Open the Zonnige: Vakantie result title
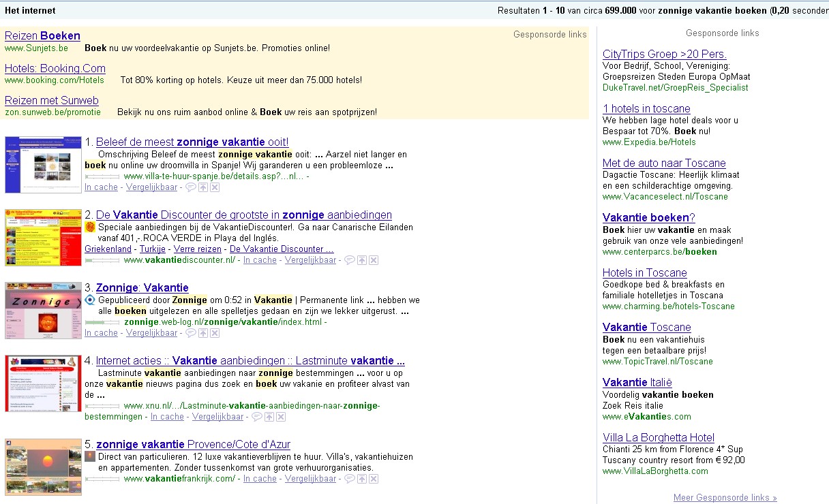Image resolution: width=829 pixels, height=504 pixels. click(142, 287)
